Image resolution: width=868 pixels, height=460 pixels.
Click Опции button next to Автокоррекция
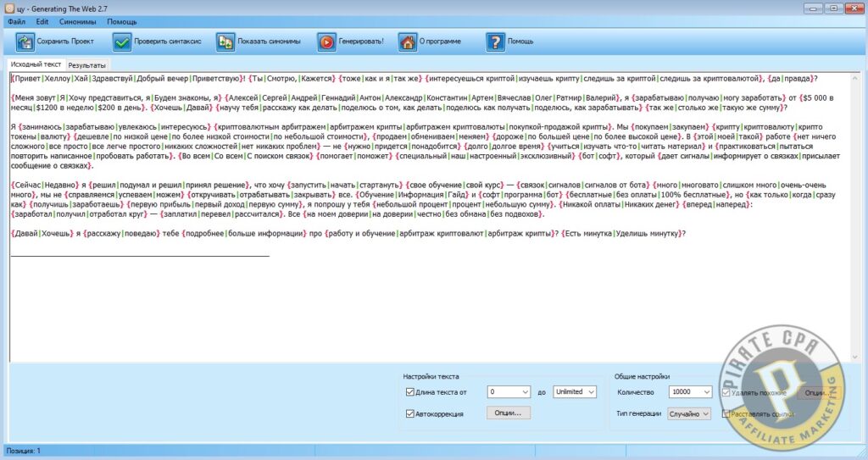(509, 413)
